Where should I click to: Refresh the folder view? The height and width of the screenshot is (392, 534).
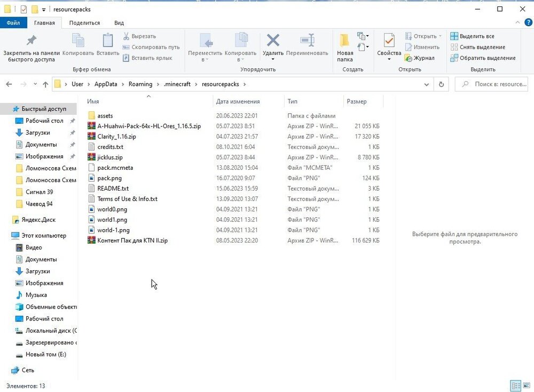coord(441,84)
